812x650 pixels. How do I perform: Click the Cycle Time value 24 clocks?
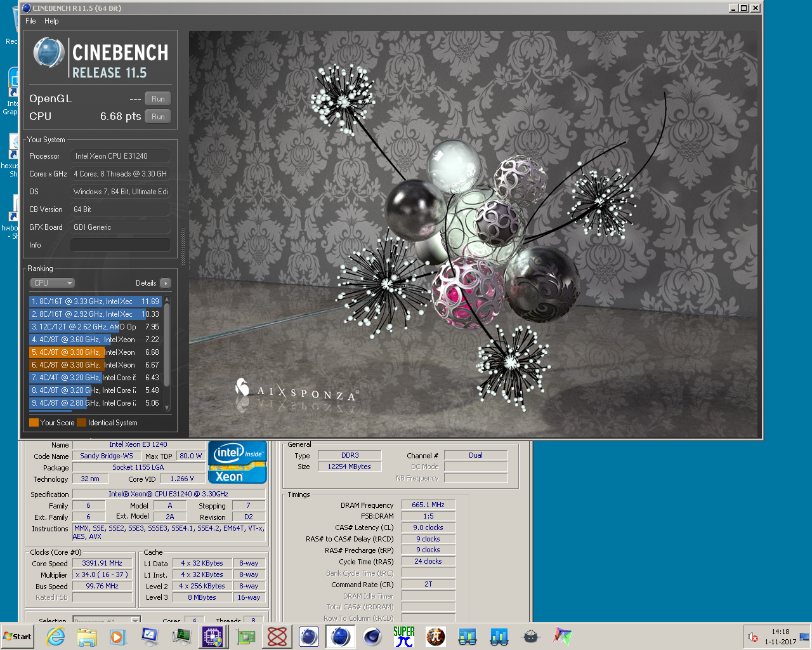point(428,562)
